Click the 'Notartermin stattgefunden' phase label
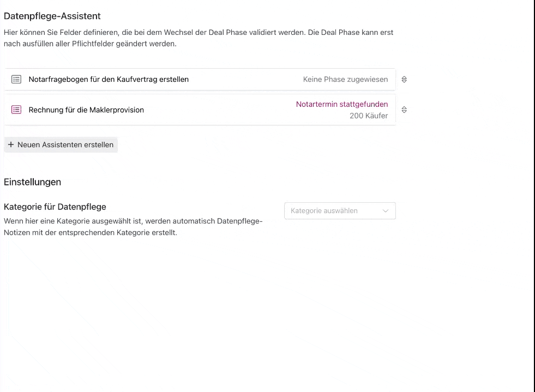Screen dimensions: 535x392 (342, 104)
